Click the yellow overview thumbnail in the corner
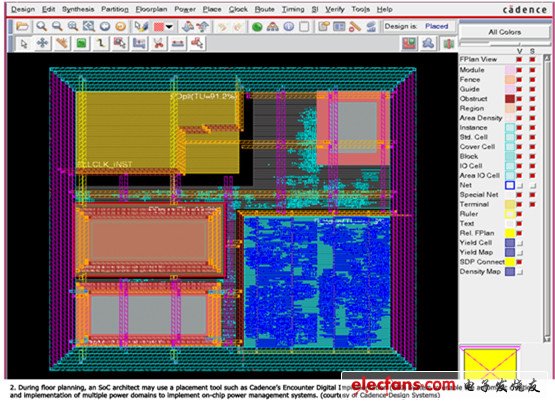555x405 pixels. tap(490, 364)
